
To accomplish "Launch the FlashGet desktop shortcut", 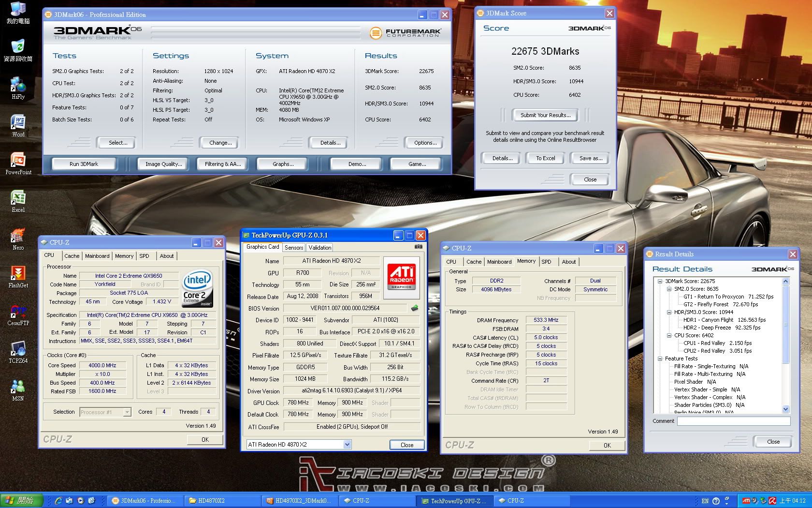I will [x=18, y=276].
